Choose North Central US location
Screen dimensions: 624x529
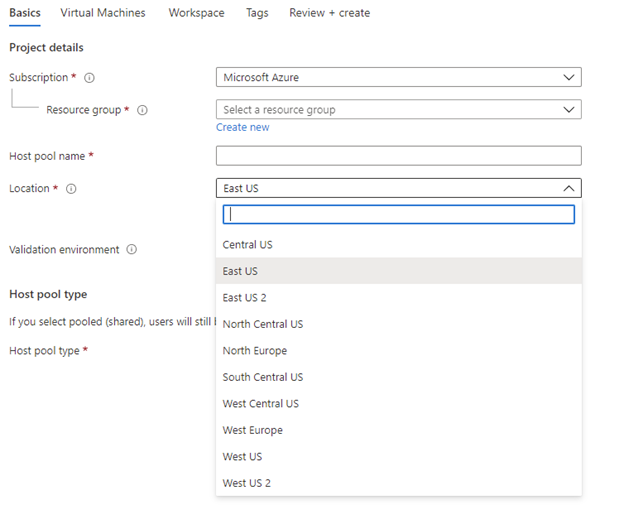pos(399,324)
